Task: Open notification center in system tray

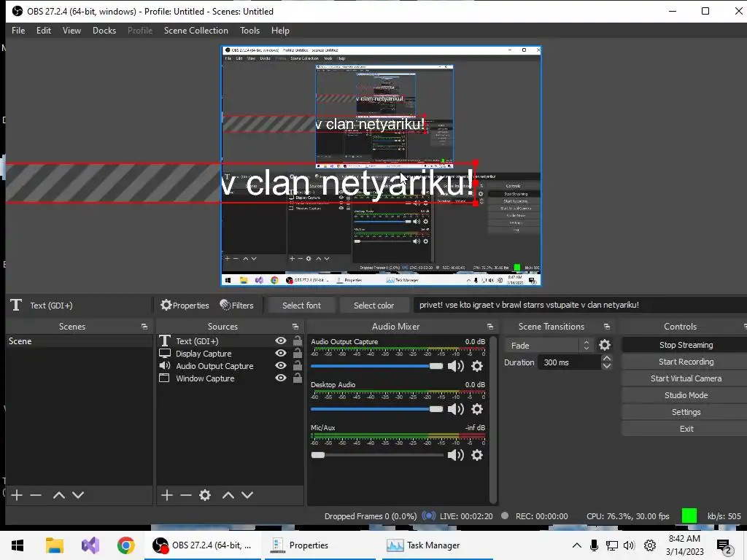Action: click(x=724, y=546)
